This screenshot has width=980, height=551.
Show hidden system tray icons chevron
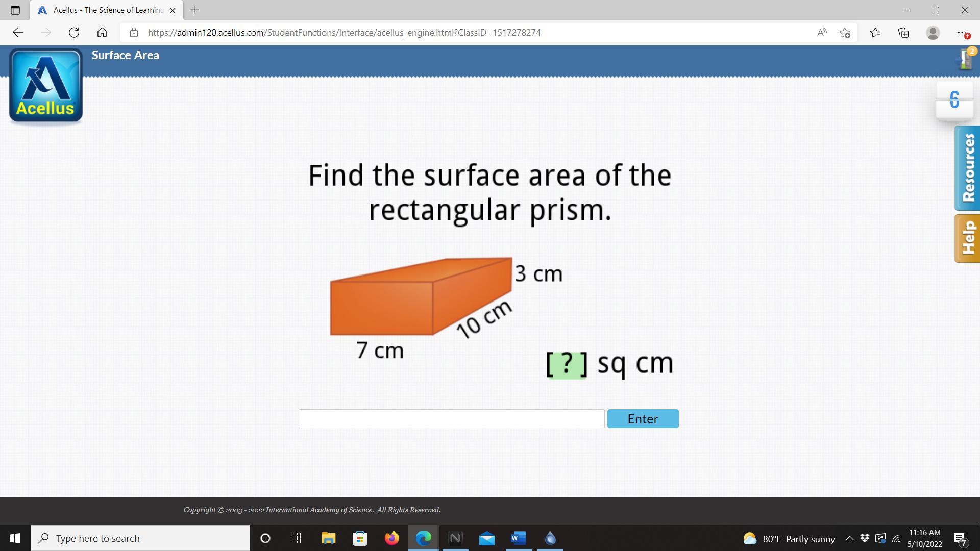tap(849, 538)
